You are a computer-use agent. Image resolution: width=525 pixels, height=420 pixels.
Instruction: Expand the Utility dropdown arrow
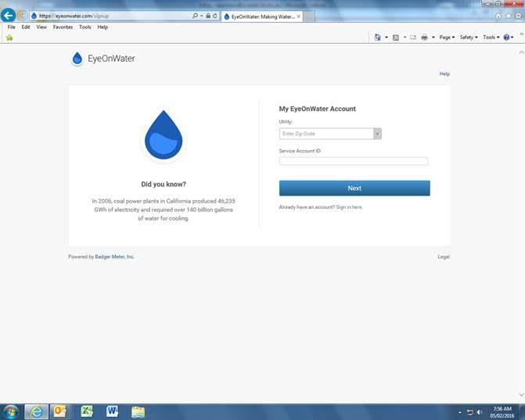pyautogui.click(x=378, y=134)
